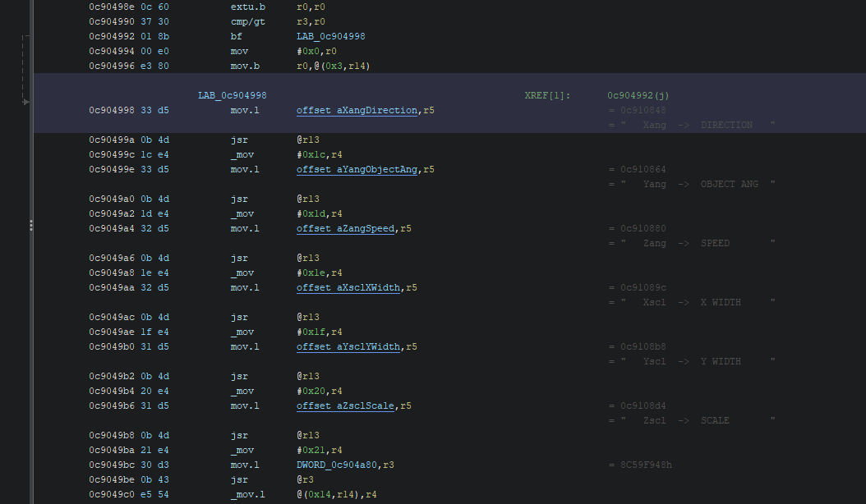The height and width of the screenshot is (504, 866).
Task: Select the DWORD_0c904a80 operand
Action: click(x=339, y=465)
